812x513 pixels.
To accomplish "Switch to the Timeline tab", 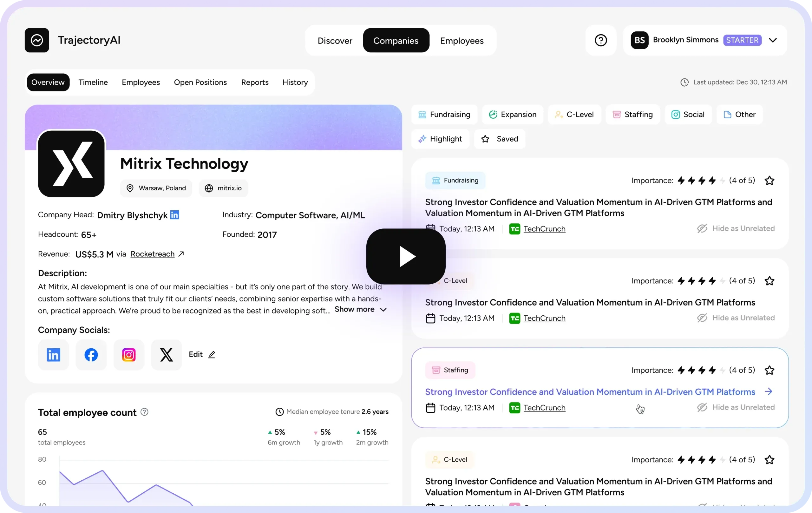I will (93, 82).
